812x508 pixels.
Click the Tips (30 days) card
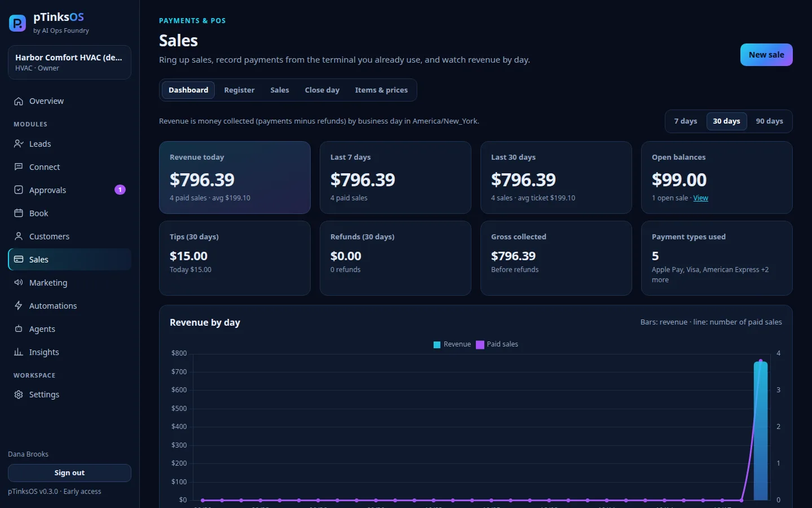[x=235, y=258]
